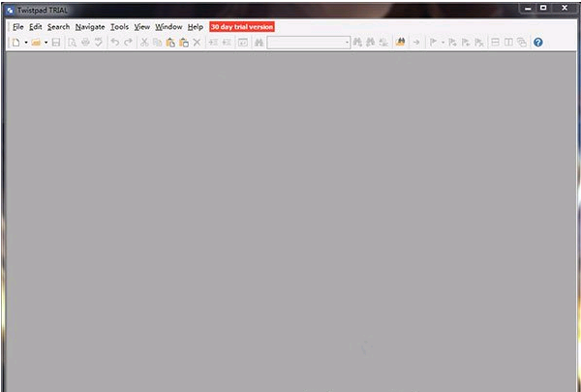The width and height of the screenshot is (581, 392).
Task: Clear bookmarks using the flag with X icon
Action: click(479, 43)
